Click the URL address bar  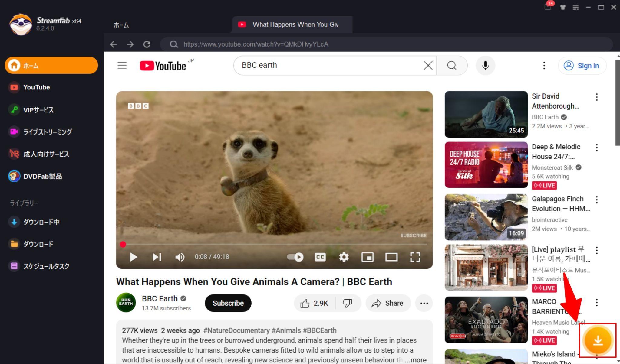pos(387,44)
